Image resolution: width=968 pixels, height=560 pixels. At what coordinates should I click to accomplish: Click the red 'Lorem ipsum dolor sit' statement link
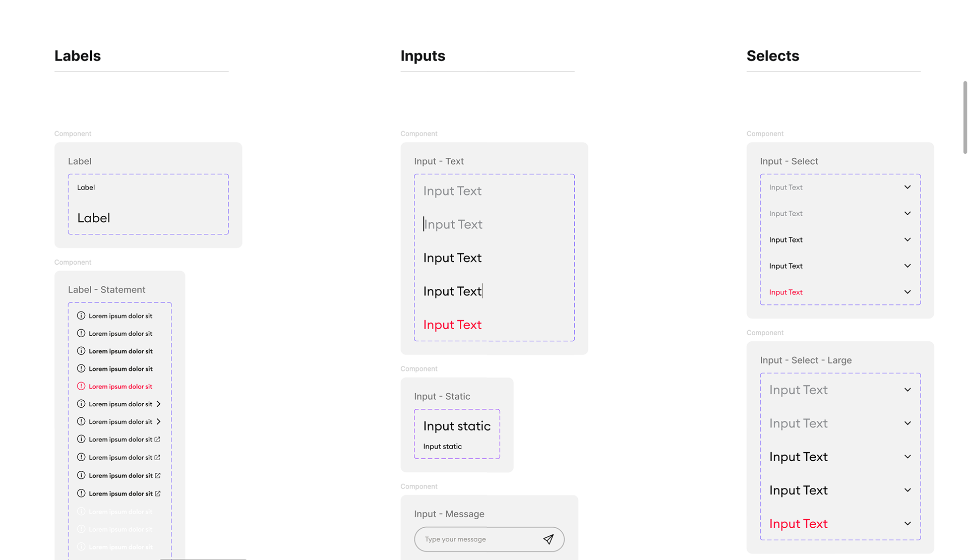coord(120,387)
